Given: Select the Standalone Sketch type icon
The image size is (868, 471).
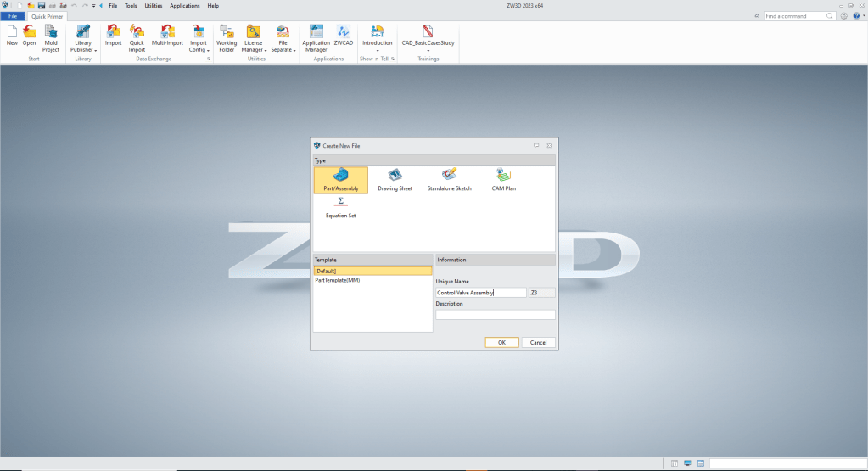Looking at the screenshot, I should 449,175.
